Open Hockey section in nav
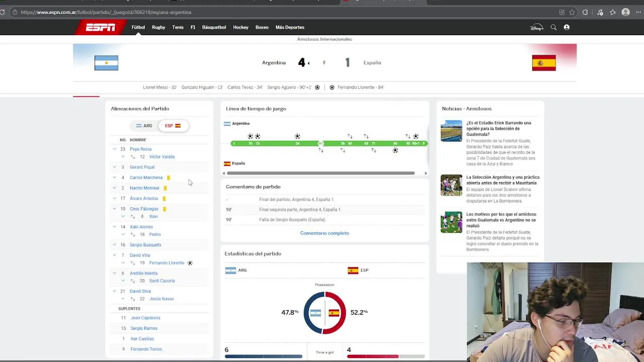This screenshot has height=362, width=644. click(240, 27)
